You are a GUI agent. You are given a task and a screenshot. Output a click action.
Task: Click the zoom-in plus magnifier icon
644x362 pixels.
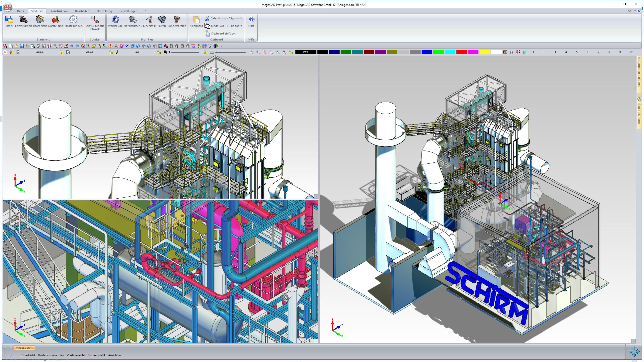coord(271,52)
